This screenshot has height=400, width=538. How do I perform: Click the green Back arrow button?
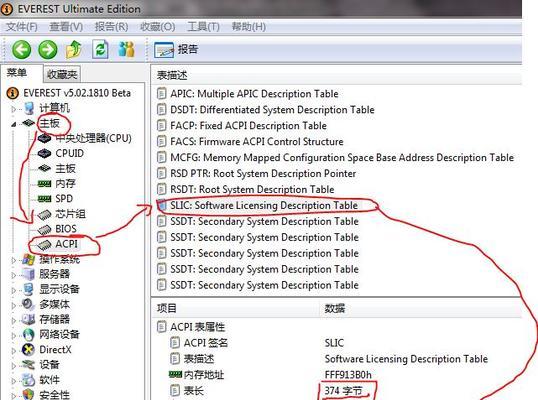(21, 50)
